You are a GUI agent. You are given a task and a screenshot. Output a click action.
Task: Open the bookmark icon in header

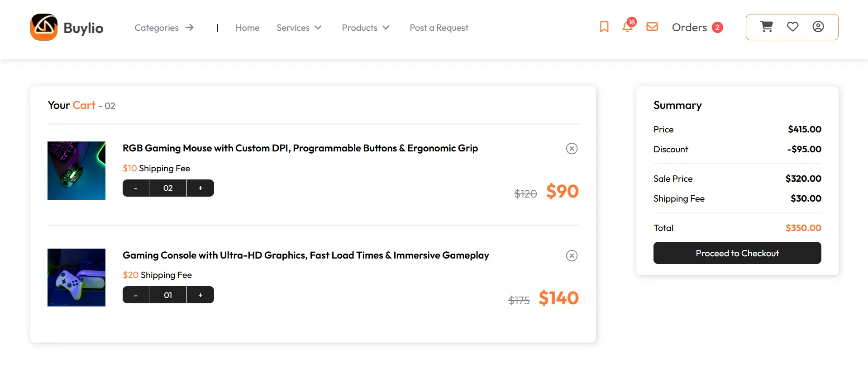pyautogui.click(x=604, y=27)
